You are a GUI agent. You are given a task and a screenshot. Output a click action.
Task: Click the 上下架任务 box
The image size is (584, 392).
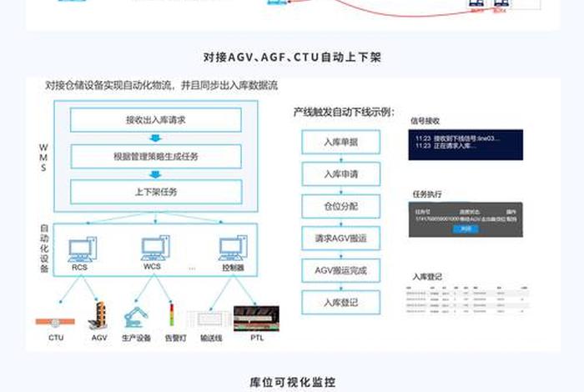pyautogui.click(x=156, y=192)
